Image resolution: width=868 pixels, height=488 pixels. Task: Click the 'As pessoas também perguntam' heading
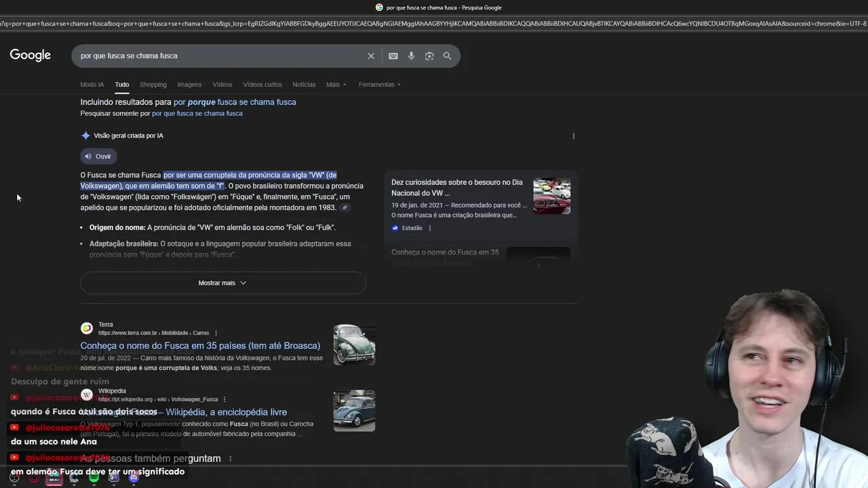tap(151, 459)
